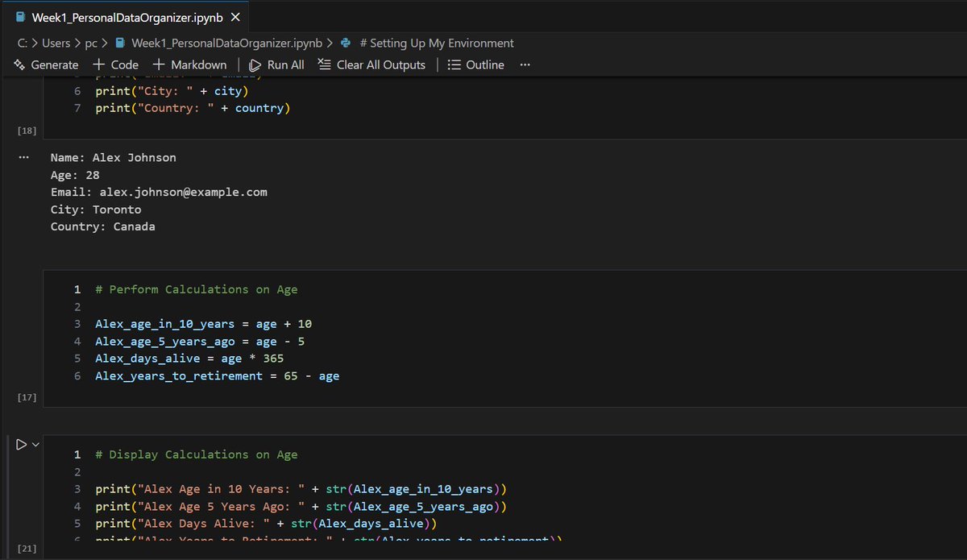Click the Alex_days_alive = age * 365 line
Viewport: 967px width, 560px height.
click(x=189, y=359)
